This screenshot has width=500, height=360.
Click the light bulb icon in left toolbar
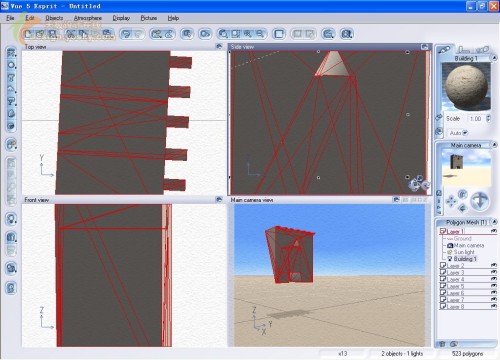[11, 219]
